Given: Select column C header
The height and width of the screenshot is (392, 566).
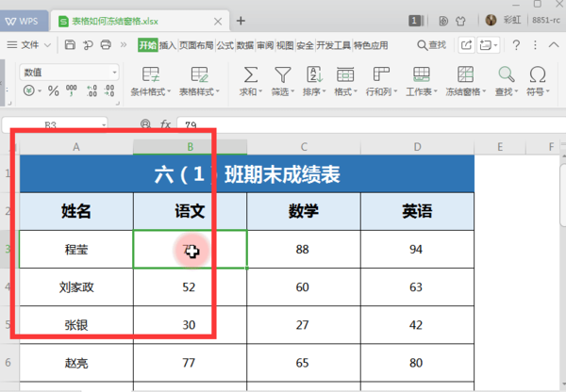Looking at the screenshot, I should pos(304,147).
